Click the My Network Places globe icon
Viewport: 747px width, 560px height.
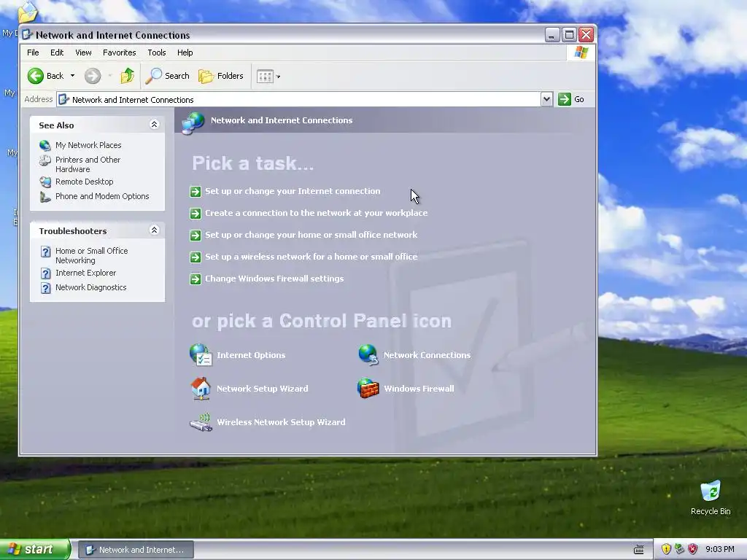[45, 145]
